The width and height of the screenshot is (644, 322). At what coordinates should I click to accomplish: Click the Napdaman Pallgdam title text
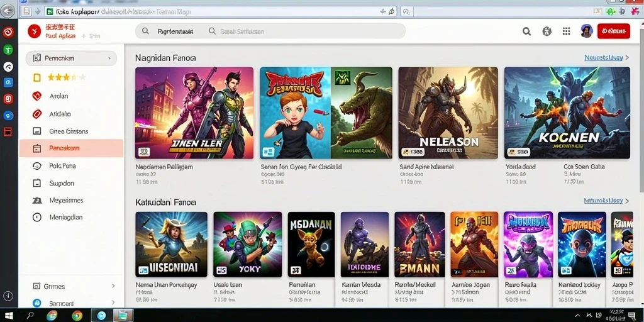pyautogui.click(x=164, y=167)
